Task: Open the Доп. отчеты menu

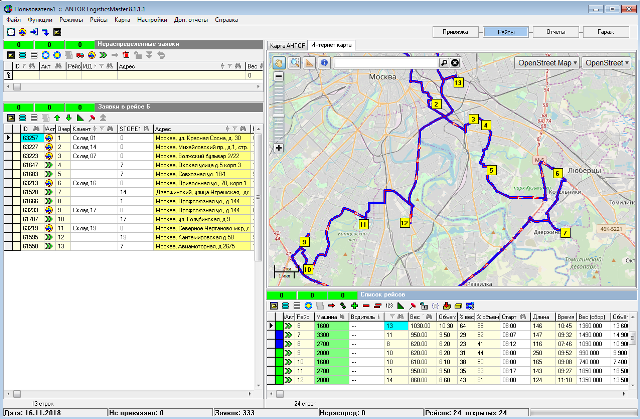Action: coord(191,20)
